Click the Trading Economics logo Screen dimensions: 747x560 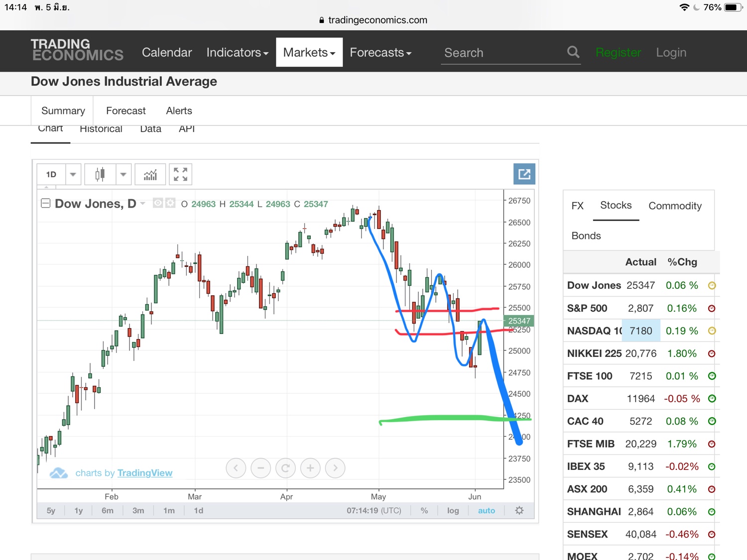pyautogui.click(x=77, y=50)
